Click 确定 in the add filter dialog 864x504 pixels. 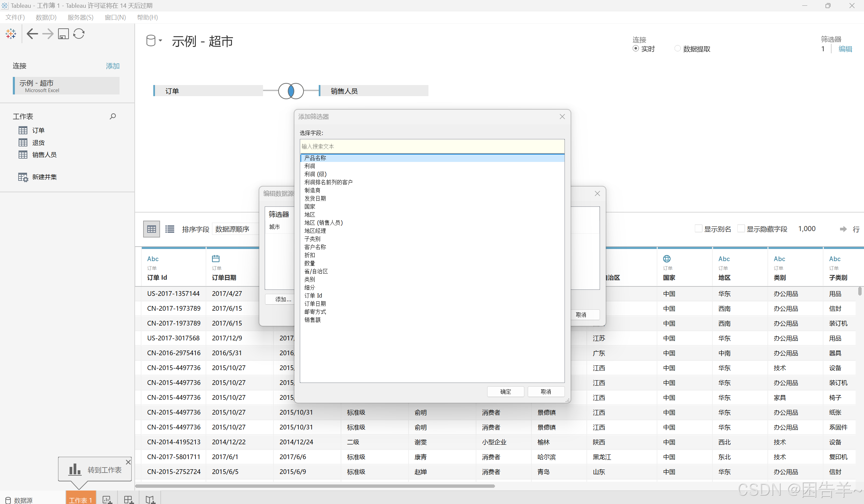(505, 391)
